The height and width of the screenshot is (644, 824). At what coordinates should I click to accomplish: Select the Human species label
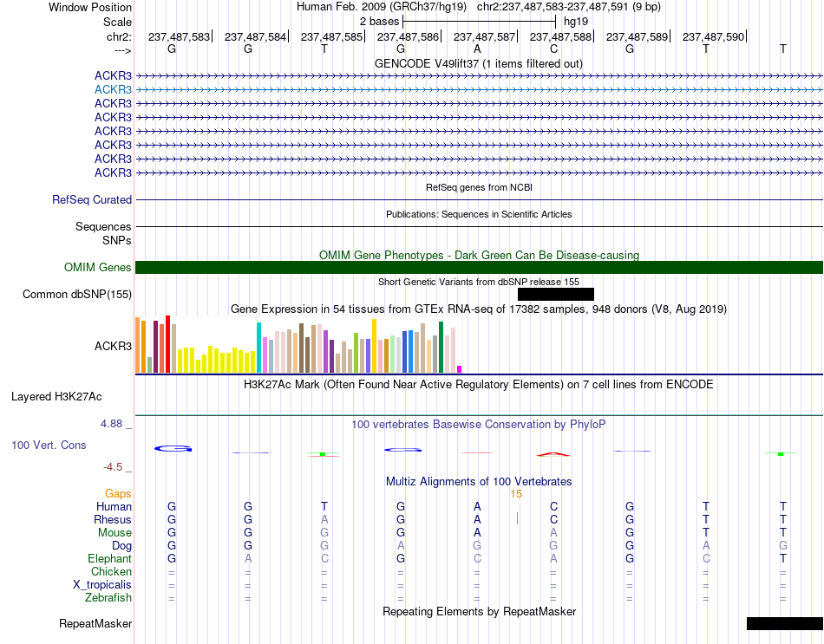pos(114,506)
